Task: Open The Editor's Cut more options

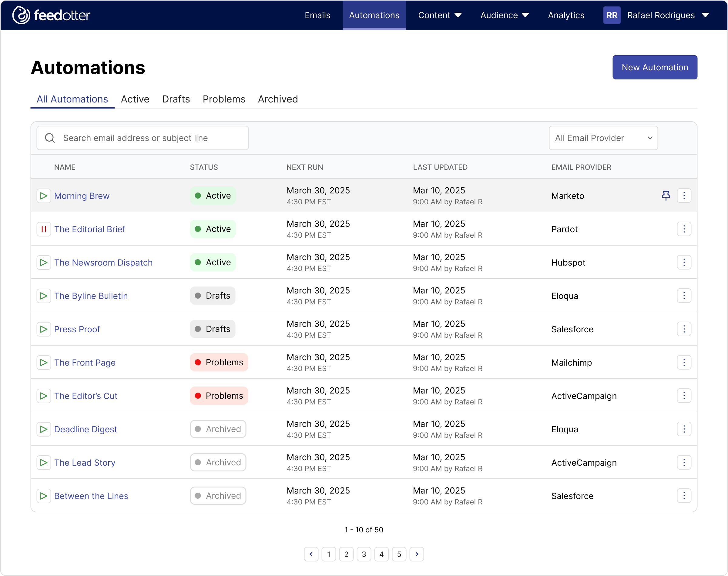Action: 684,396
